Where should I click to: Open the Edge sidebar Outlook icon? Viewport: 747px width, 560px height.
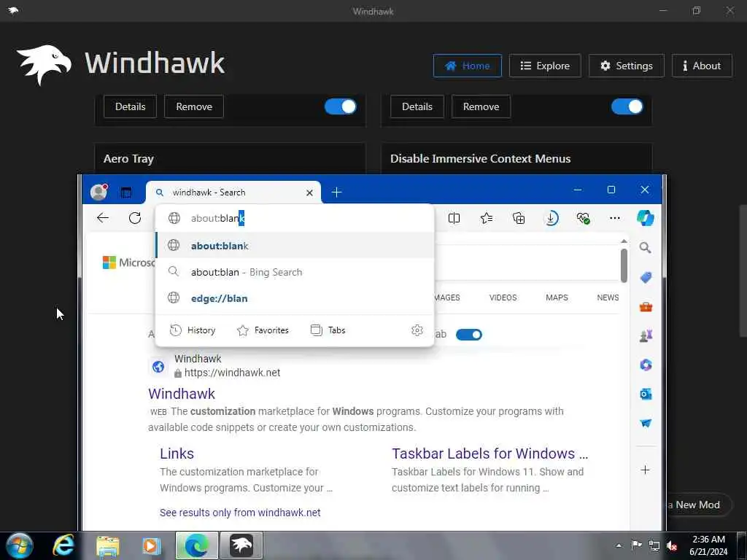646,394
